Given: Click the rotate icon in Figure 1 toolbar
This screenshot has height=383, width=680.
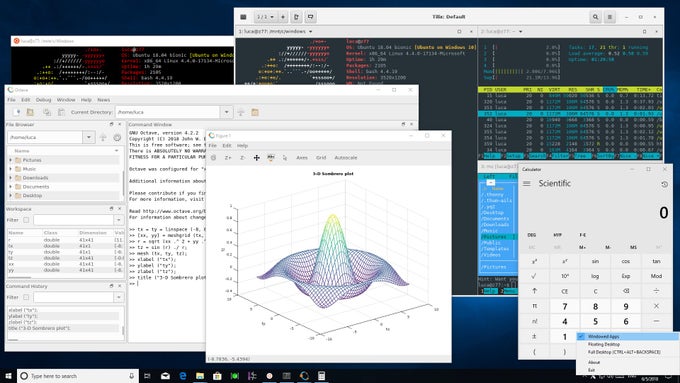Looking at the screenshot, I should click(x=213, y=157).
